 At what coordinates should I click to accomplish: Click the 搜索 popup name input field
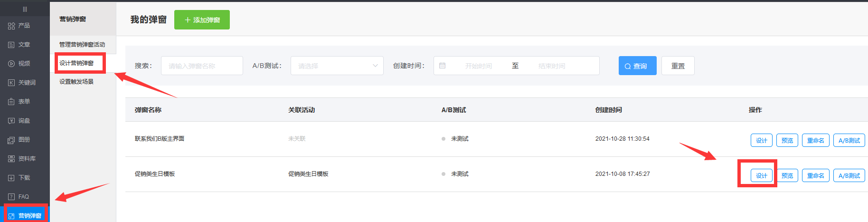[x=202, y=66]
